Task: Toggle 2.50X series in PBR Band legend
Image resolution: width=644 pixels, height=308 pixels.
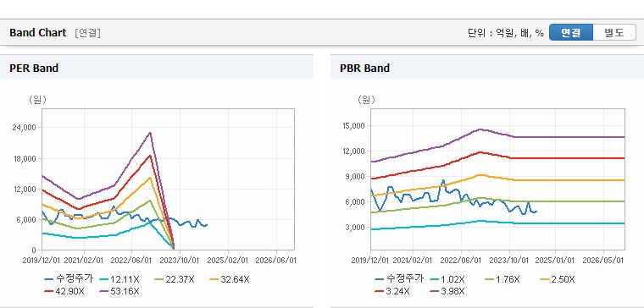Action: click(x=558, y=280)
